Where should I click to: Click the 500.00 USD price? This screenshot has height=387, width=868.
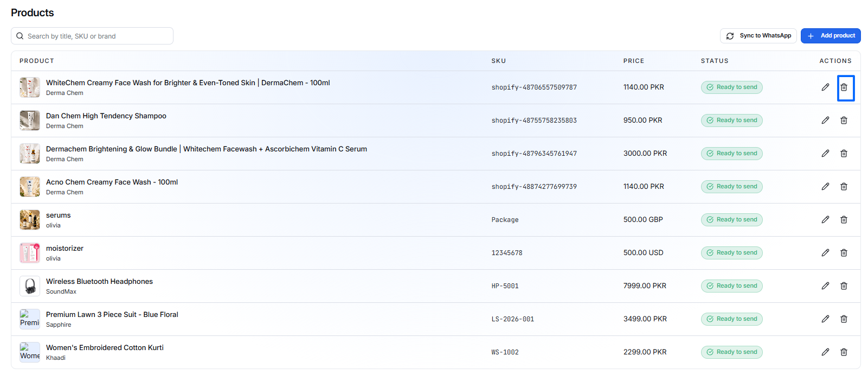click(644, 253)
